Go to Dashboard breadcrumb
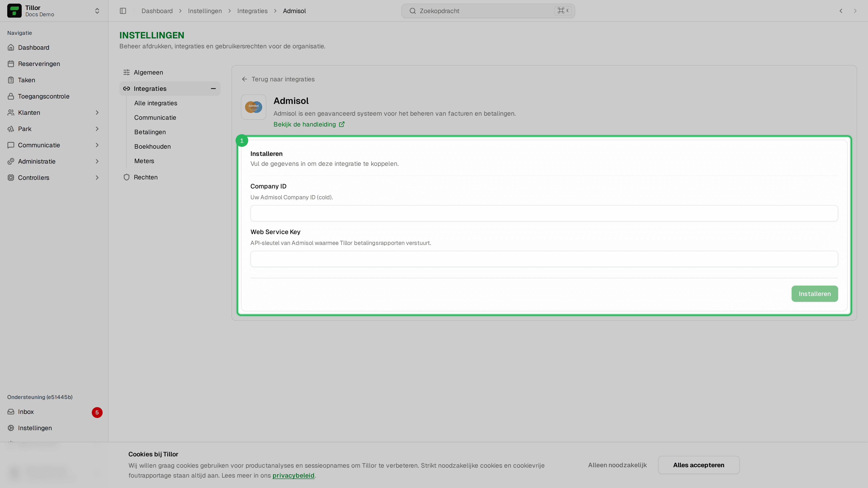The image size is (868, 488). coord(157,11)
